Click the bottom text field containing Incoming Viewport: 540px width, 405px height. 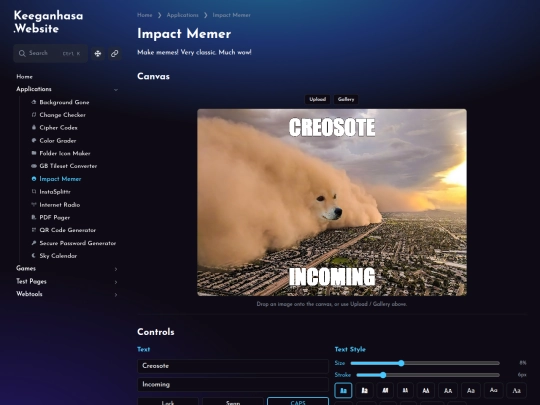[x=233, y=384]
